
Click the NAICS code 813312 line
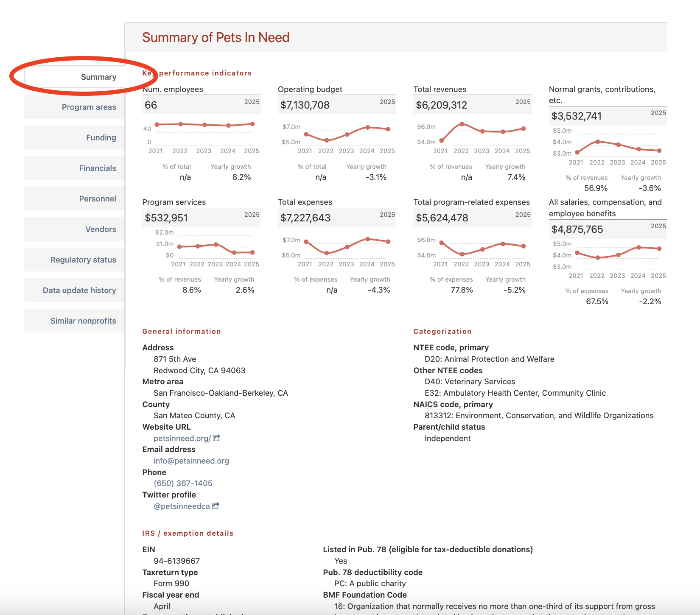point(539,415)
